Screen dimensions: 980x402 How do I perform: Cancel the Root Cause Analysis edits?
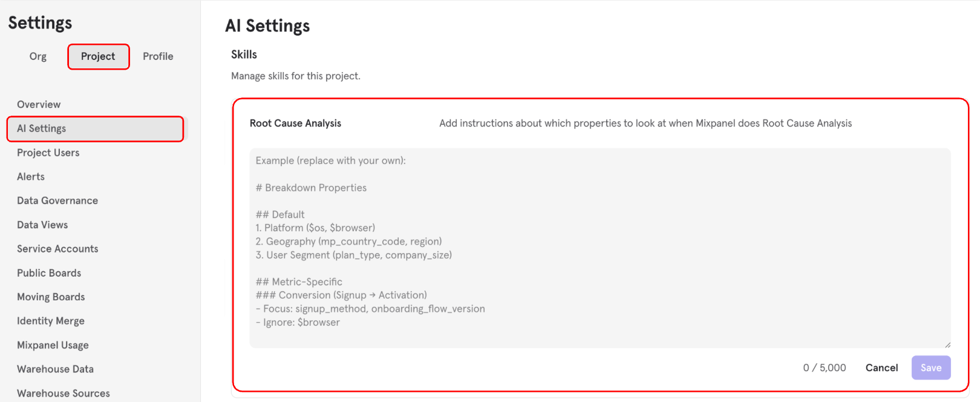pyautogui.click(x=881, y=367)
